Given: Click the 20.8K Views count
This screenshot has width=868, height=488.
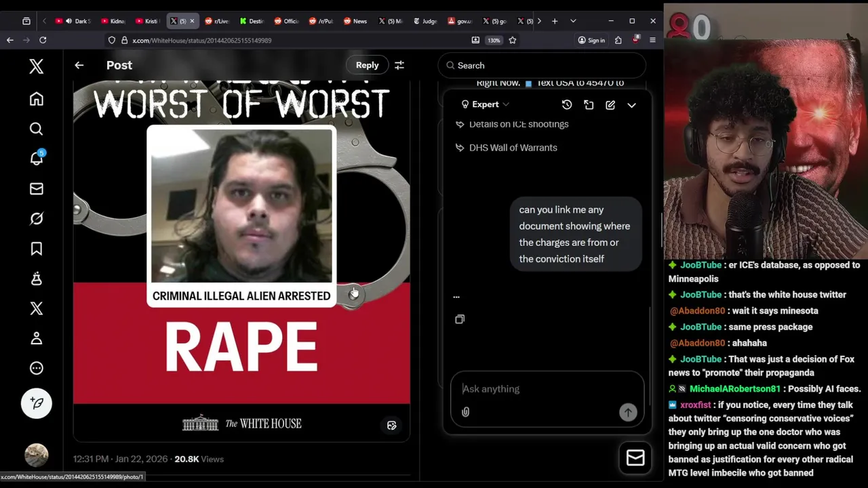Looking at the screenshot, I should (x=199, y=459).
